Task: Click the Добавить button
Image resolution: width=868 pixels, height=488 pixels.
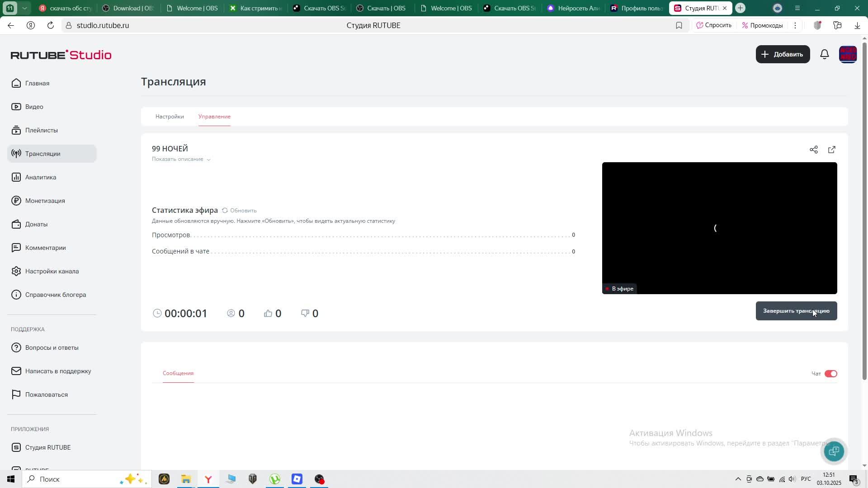Action: point(783,54)
